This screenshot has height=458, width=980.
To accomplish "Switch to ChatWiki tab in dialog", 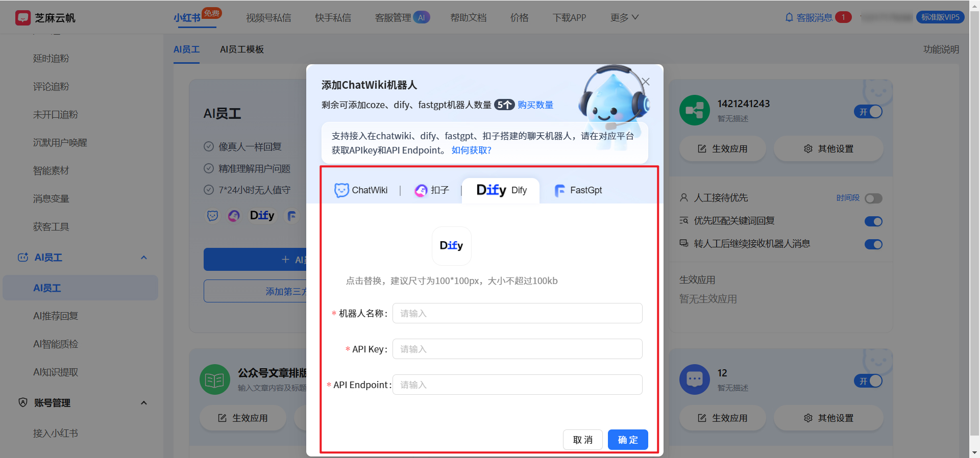I will (361, 190).
